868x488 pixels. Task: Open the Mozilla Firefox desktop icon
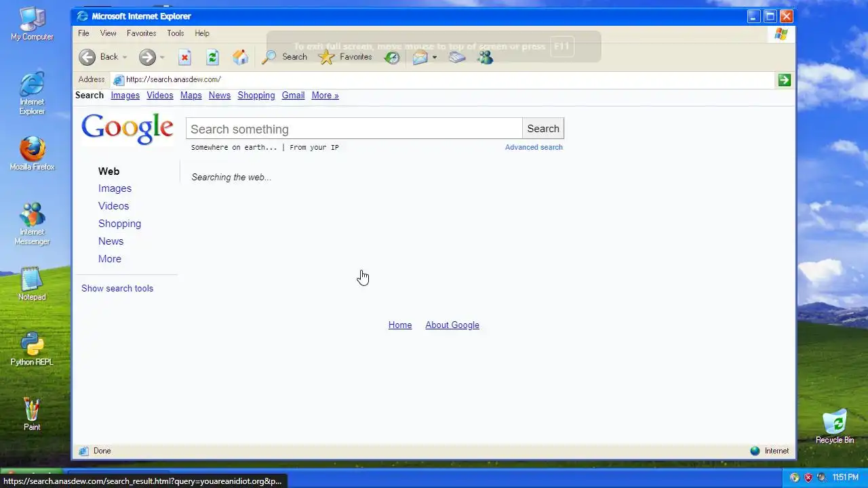tap(32, 154)
